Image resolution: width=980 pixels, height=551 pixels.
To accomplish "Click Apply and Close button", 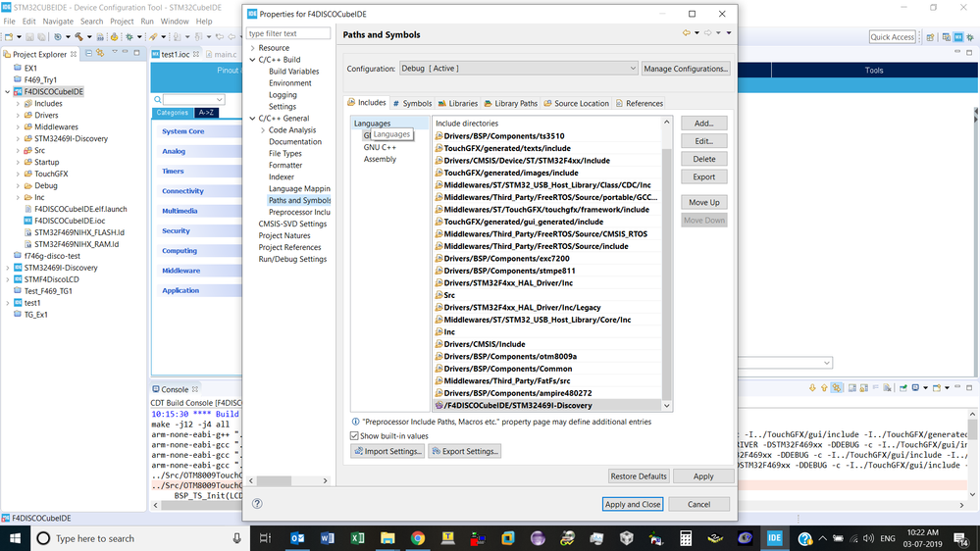I will pyautogui.click(x=633, y=504).
